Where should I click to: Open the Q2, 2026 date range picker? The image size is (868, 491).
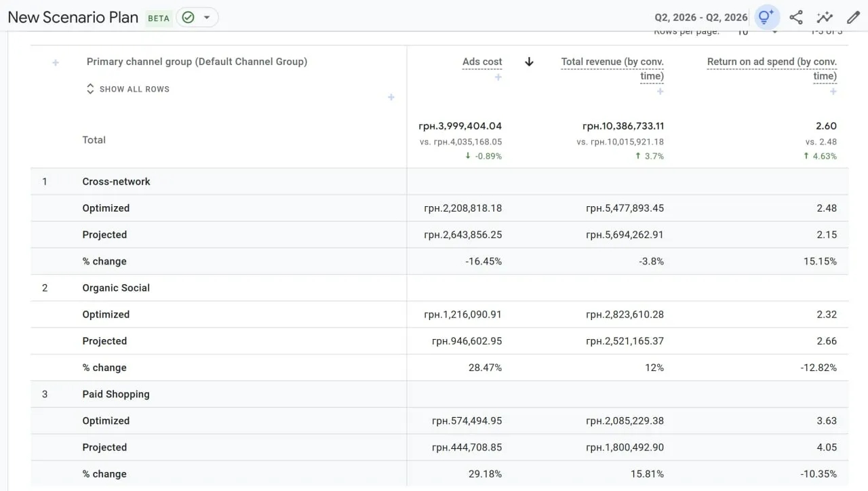[701, 18]
